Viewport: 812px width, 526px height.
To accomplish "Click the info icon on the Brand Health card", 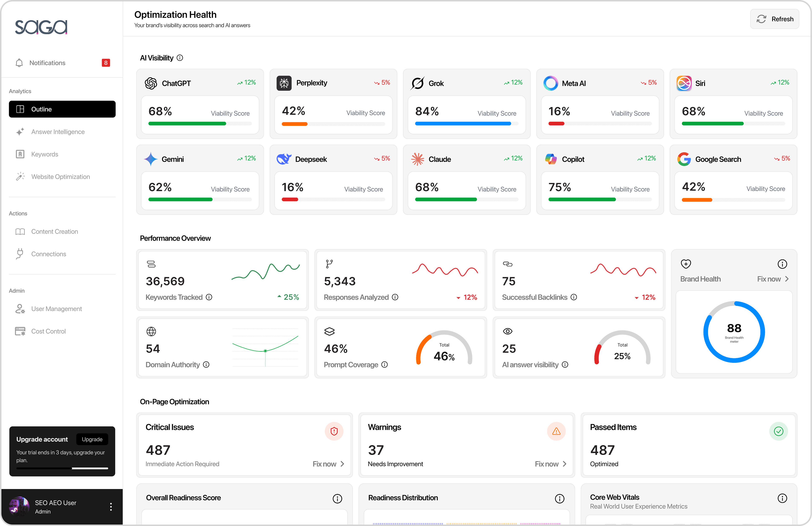I will tap(782, 264).
